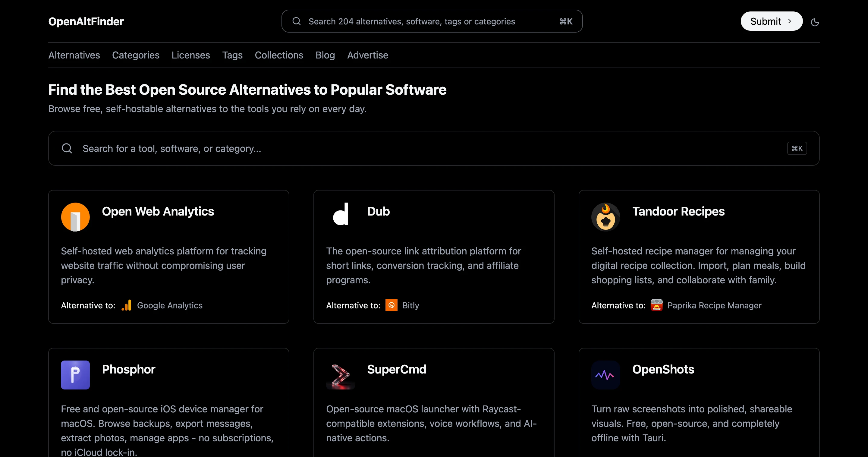Toggle dark mode with the moon icon
The width and height of the screenshot is (868, 457).
pyautogui.click(x=815, y=22)
